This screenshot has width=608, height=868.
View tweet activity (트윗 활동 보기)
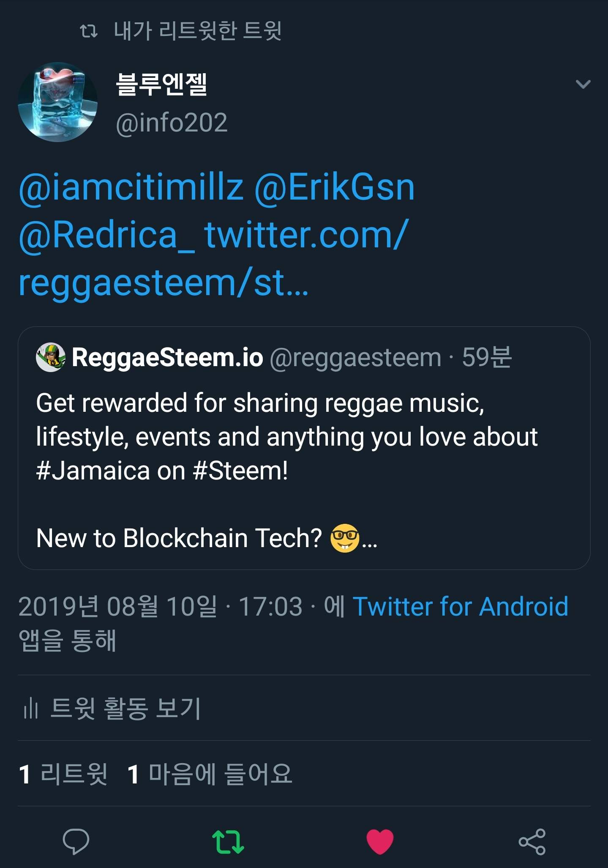pos(125,708)
